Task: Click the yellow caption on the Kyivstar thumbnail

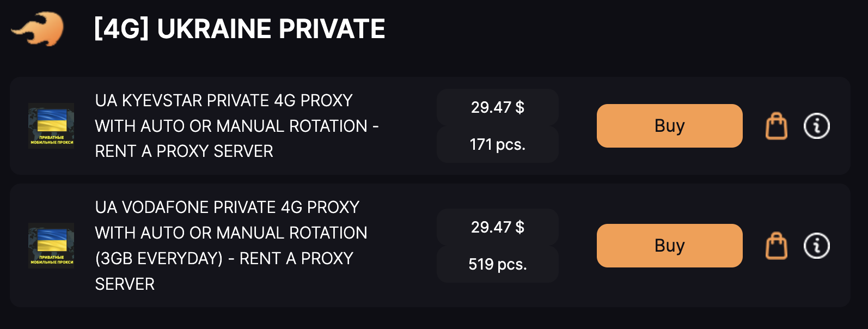Action: [x=52, y=140]
